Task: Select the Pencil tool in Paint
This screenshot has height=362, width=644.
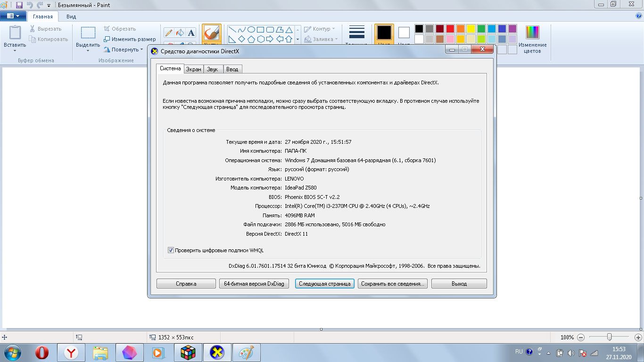Action: click(x=168, y=33)
